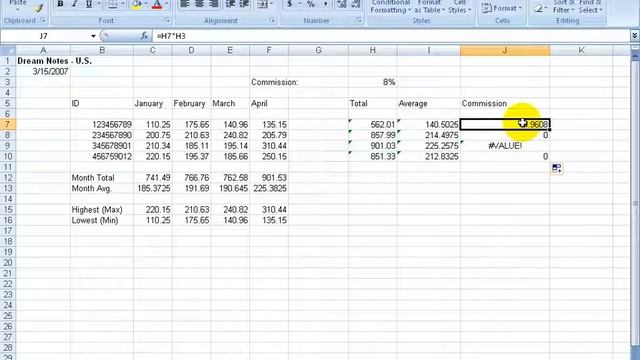Apply yellow Fill Color
The width and height of the screenshot is (640, 360).
point(137,4)
